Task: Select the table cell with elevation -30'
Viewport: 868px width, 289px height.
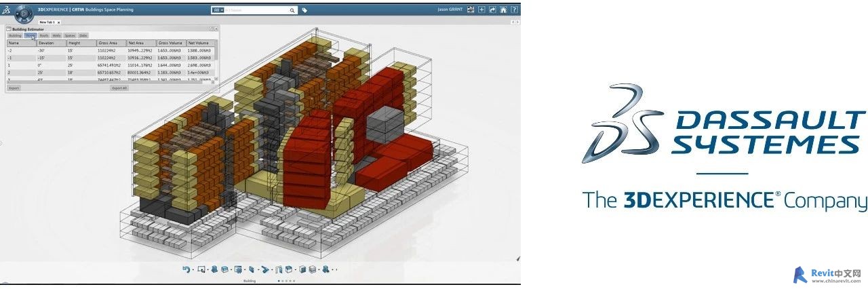Action: click(x=51, y=50)
